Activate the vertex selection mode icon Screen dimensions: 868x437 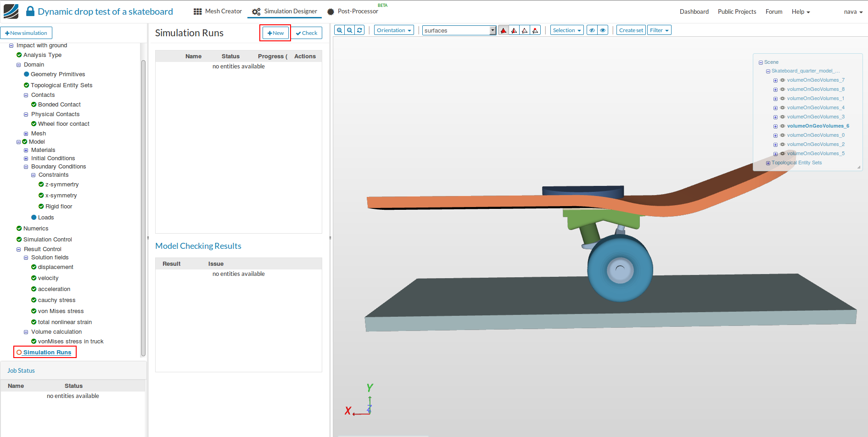point(535,30)
